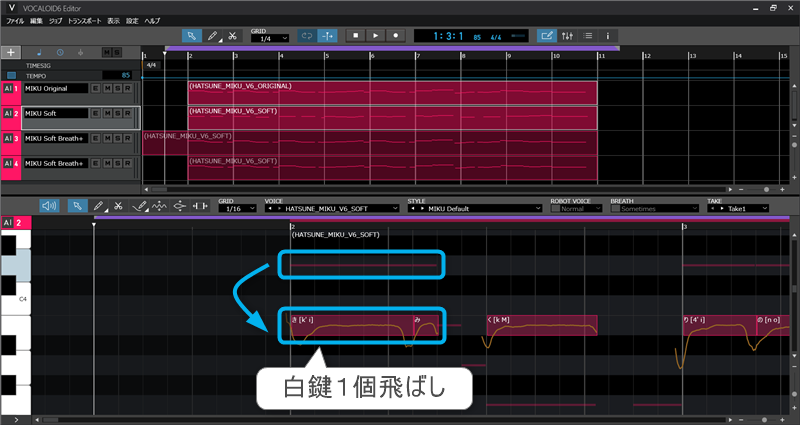Enable the ROBOT VOICE checkbox
The width and height of the screenshot is (800, 425).
pos(555,209)
